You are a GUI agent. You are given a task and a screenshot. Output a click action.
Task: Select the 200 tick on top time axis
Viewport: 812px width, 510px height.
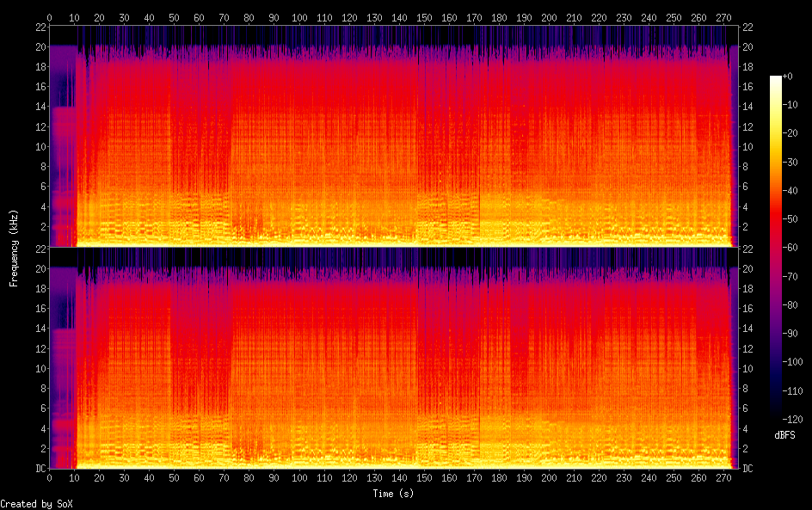click(x=548, y=17)
